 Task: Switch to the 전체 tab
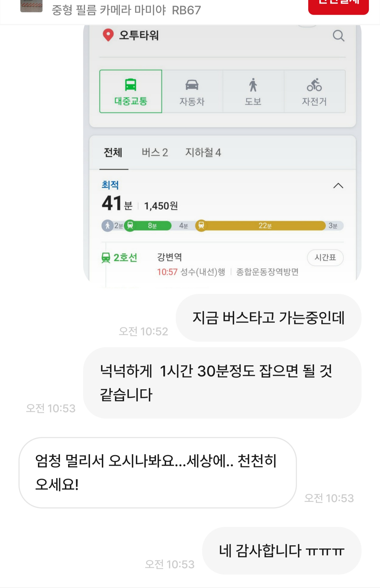point(113,153)
